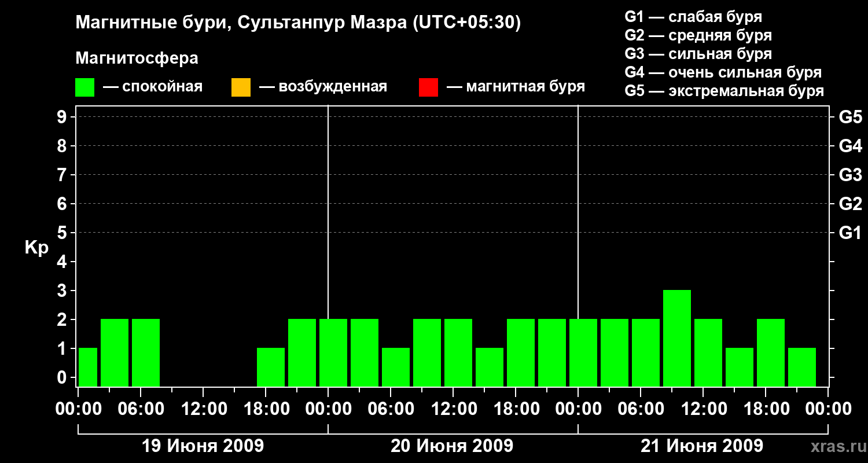The height and width of the screenshot is (463, 868).
Task: Click the 'Магнитосфера' subtitle
Action: coord(137,58)
